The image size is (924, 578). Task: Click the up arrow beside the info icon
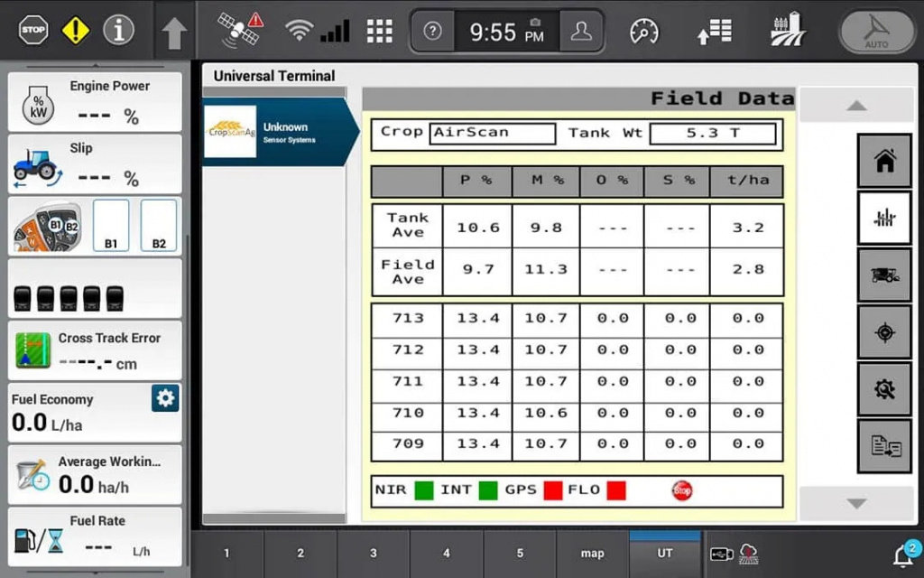pos(174,33)
